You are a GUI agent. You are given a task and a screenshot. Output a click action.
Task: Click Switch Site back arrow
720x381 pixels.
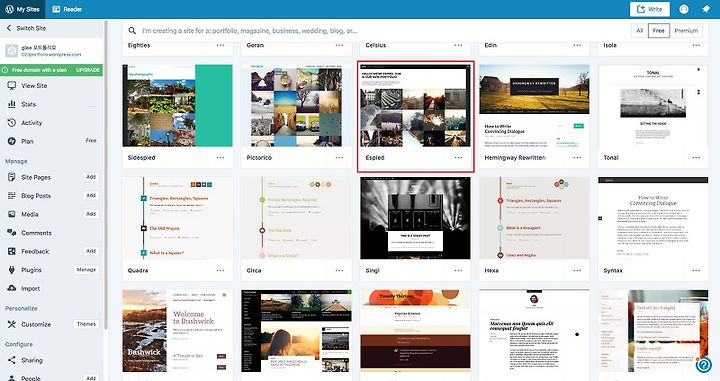(9, 28)
